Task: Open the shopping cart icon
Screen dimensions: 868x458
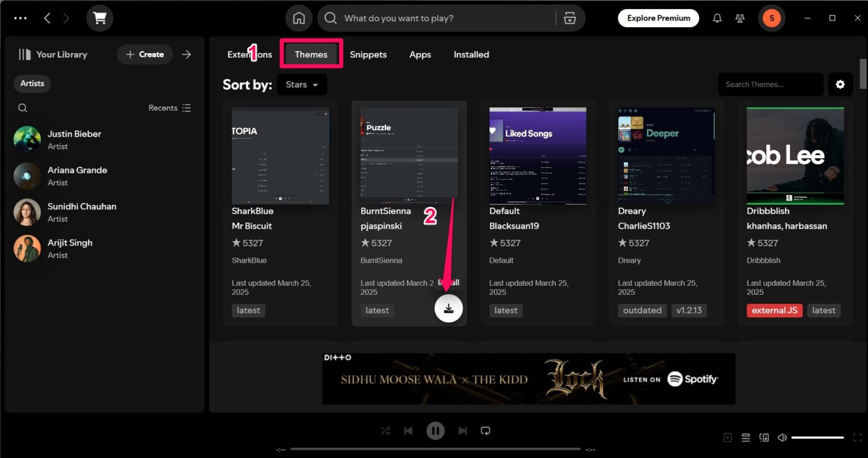Action: click(x=99, y=18)
